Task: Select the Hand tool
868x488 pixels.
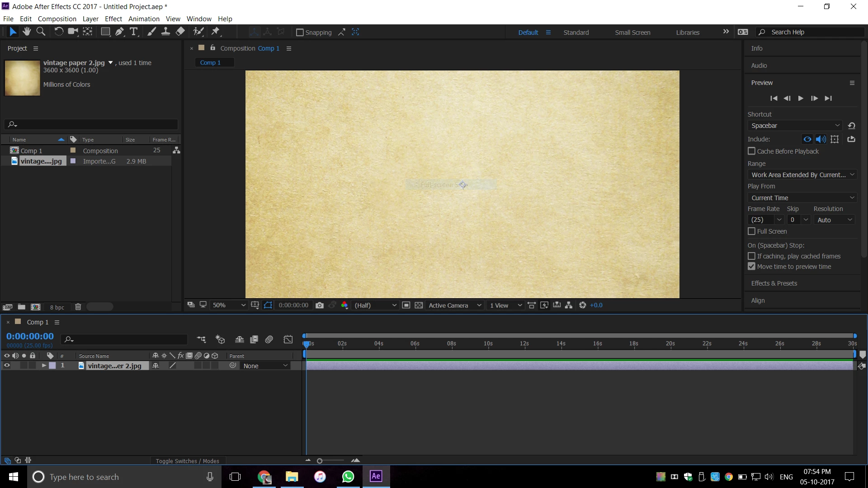Action: [27, 32]
